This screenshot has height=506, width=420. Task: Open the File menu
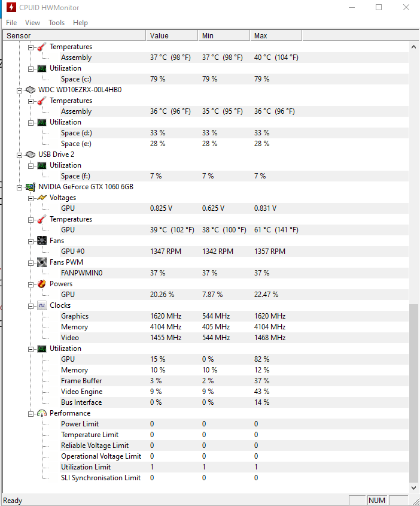(x=11, y=23)
